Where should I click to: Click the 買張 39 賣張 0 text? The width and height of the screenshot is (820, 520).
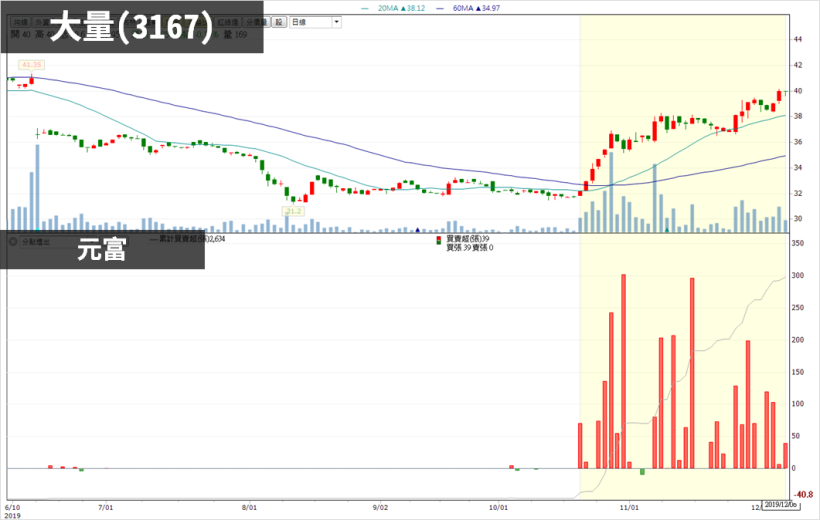coord(469,247)
